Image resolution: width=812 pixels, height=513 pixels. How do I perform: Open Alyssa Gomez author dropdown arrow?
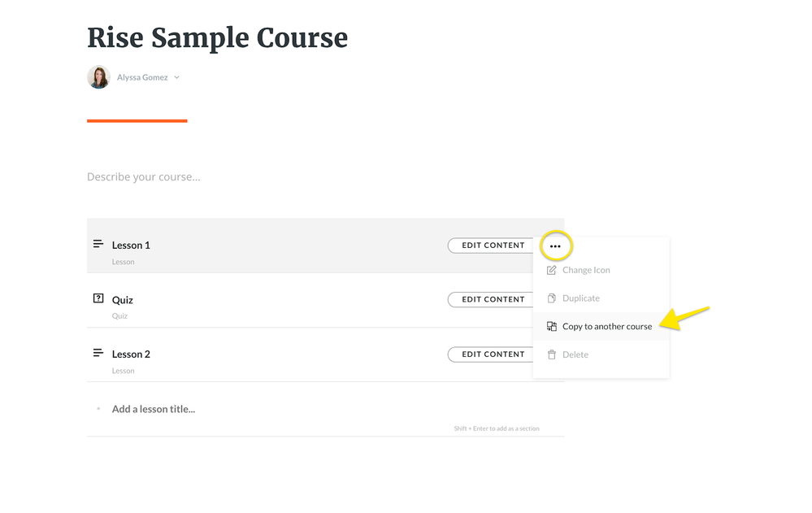point(176,78)
